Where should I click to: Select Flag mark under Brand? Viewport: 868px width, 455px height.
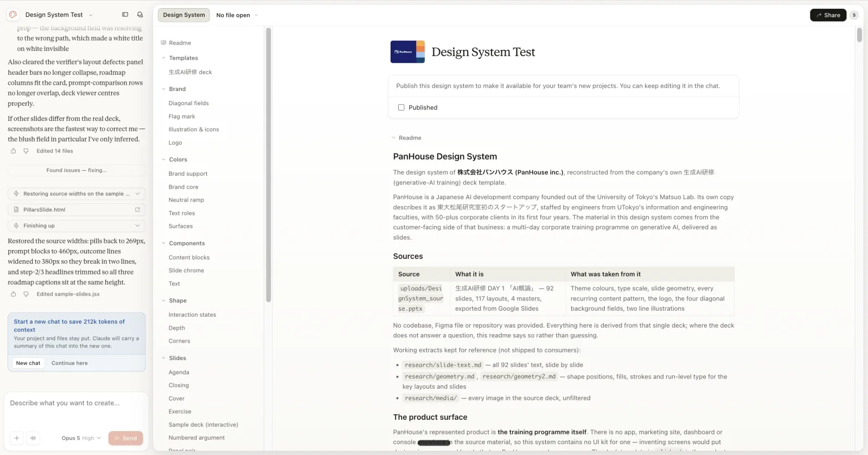182,117
